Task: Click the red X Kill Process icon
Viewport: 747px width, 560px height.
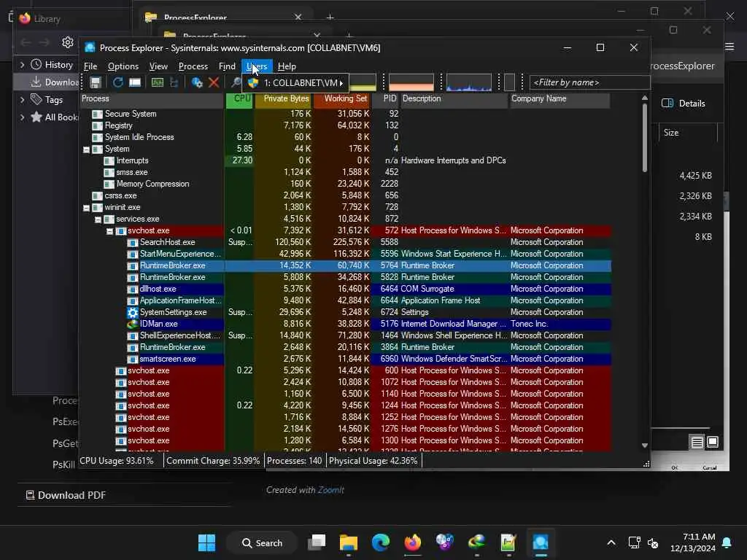Action: tap(214, 82)
